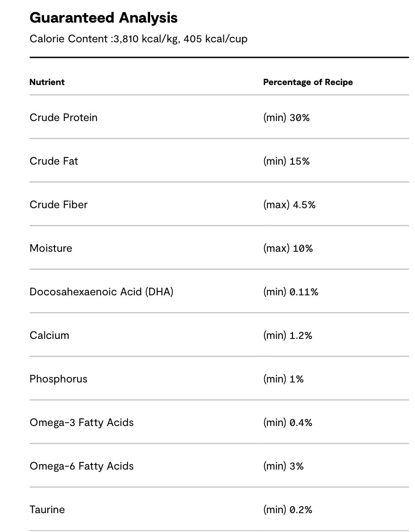Image resolution: width=415 pixels, height=532 pixels.
Task: Click the (min) 30% value
Action: tap(286, 118)
